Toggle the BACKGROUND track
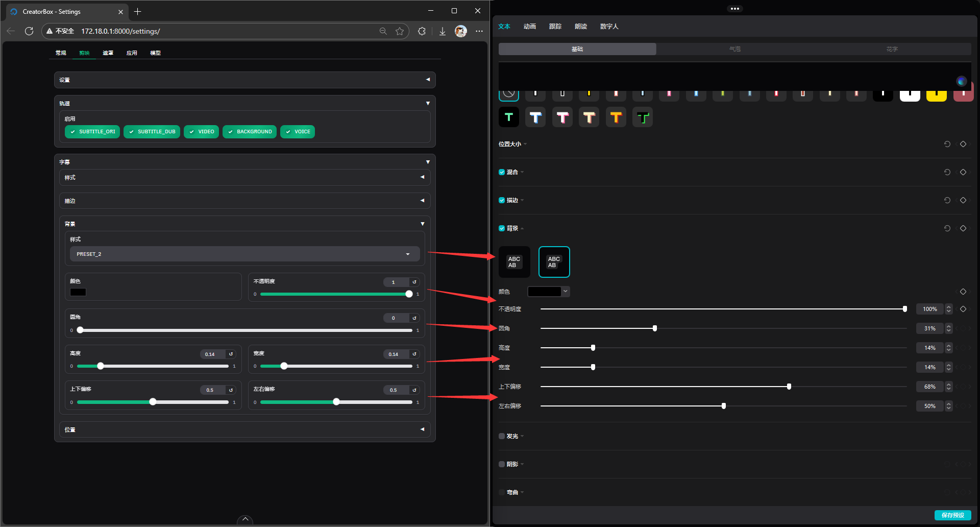Viewport: 980px width, 527px height. [x=250, y=132]
